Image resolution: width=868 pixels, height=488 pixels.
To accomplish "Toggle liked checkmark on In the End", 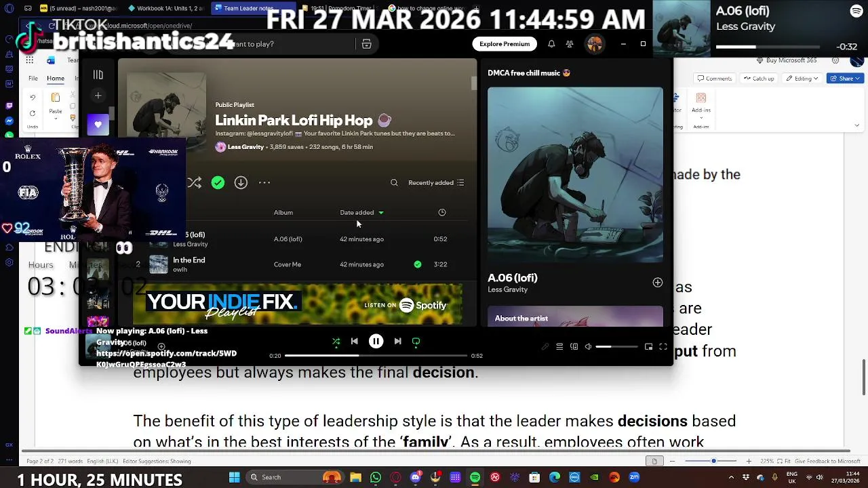I will (417, 264).
